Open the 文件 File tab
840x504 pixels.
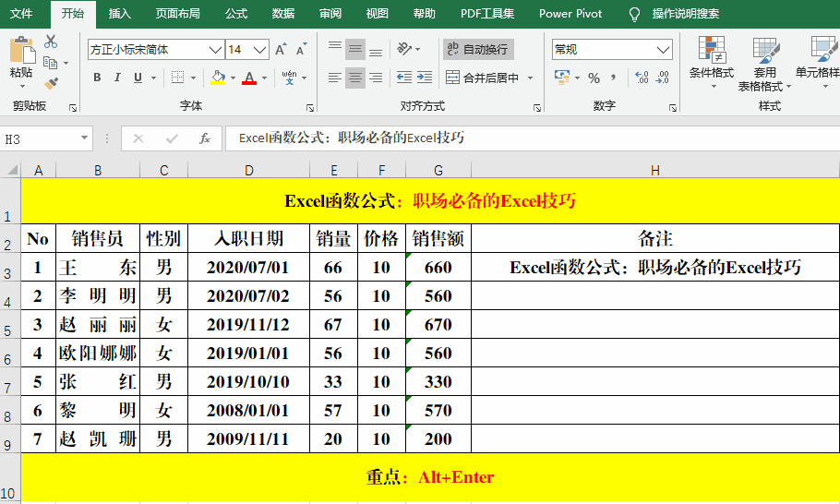tap(21, 14)
